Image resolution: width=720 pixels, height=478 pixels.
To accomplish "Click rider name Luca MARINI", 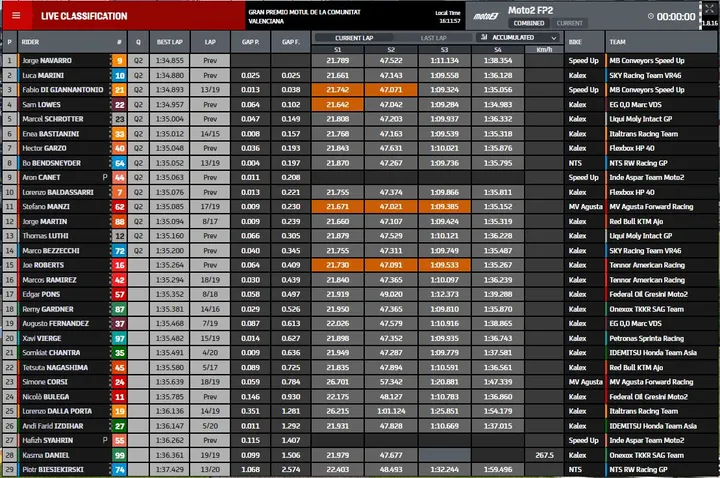I will pyautogui.click(x=43, y=75).
